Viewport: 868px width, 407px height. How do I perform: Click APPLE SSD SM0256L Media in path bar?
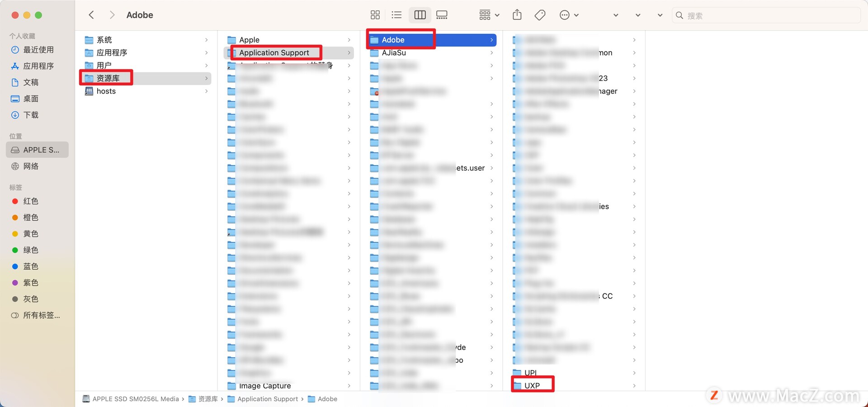(131, 399)
